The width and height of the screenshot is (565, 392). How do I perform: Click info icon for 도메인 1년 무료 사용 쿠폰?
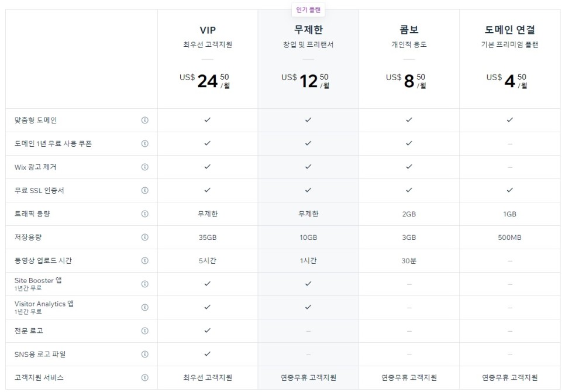coord(144,143)
